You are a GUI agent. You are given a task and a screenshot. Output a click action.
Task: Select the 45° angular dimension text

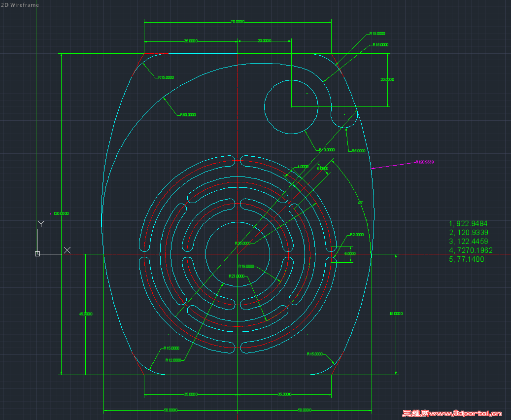360,203
